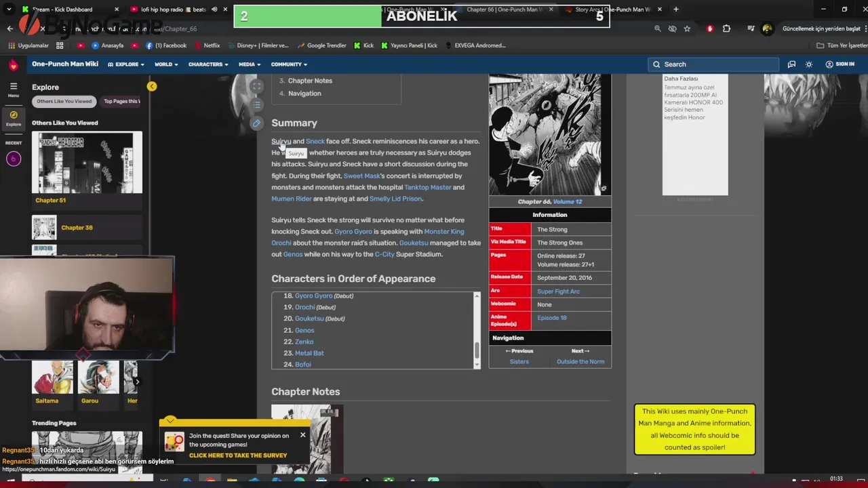Open the Saitama character thumbnail

[52, 378]
